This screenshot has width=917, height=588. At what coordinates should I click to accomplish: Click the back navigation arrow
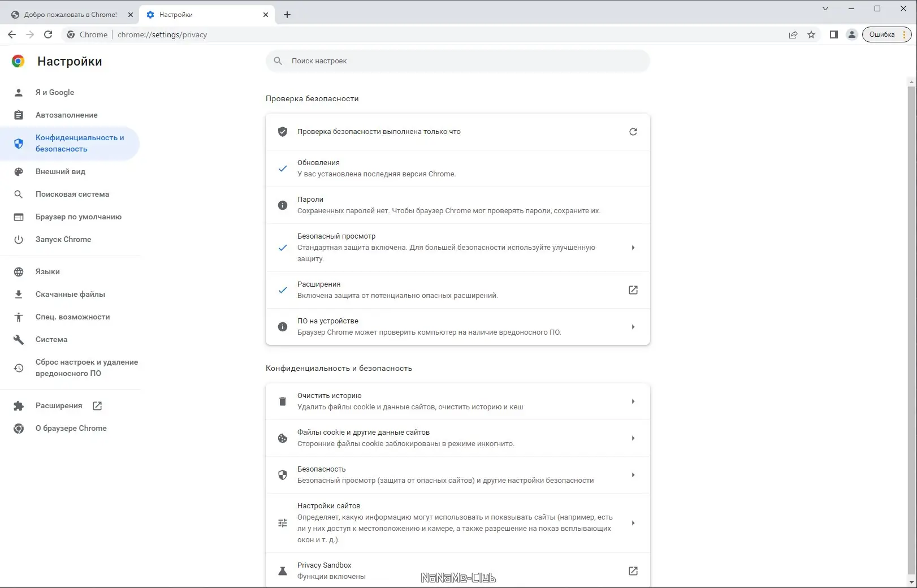[x=12, y=34]
